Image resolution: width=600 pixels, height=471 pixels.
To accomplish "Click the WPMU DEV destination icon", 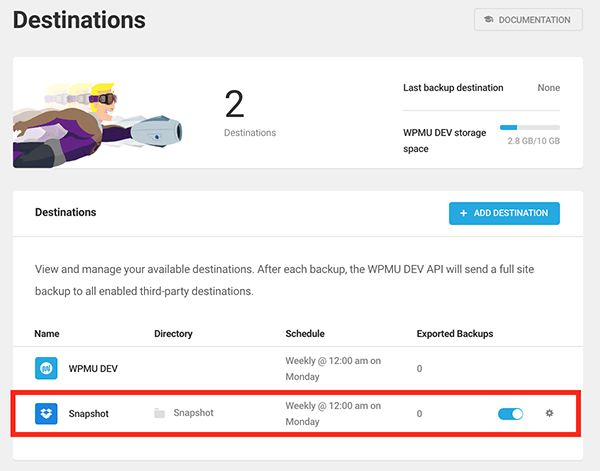I will click(46, 369).
